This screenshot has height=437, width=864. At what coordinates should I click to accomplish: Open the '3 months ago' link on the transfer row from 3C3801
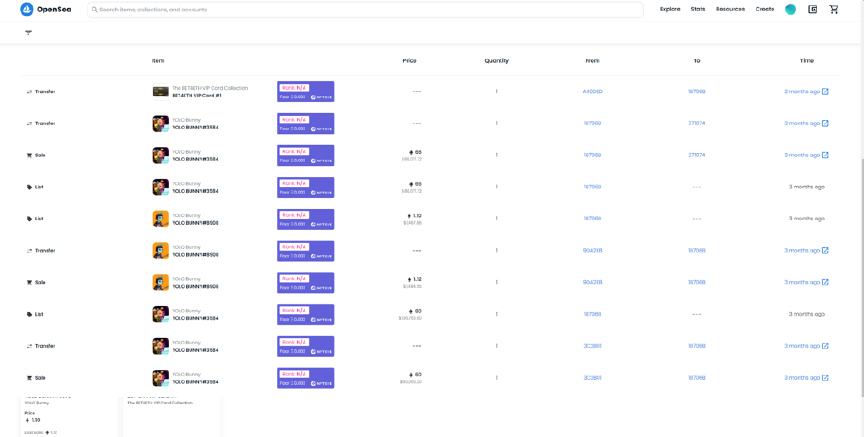(x=802, y=346)
